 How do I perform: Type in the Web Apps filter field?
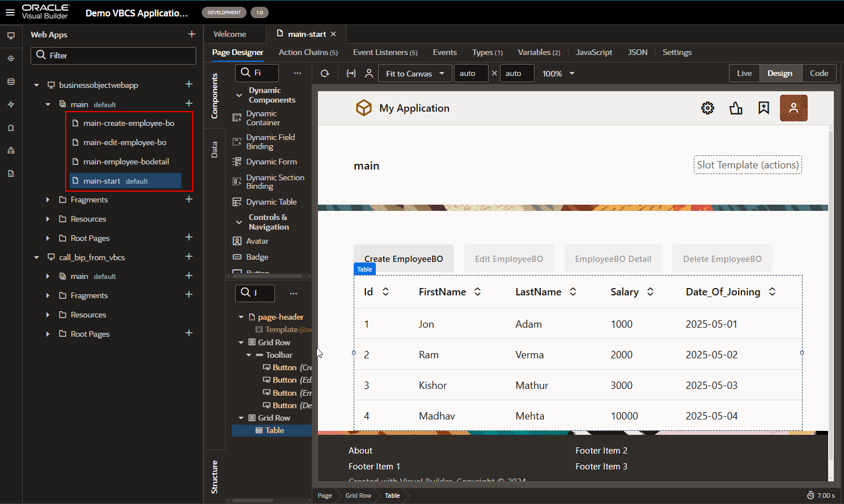click(x=113, y=56)
